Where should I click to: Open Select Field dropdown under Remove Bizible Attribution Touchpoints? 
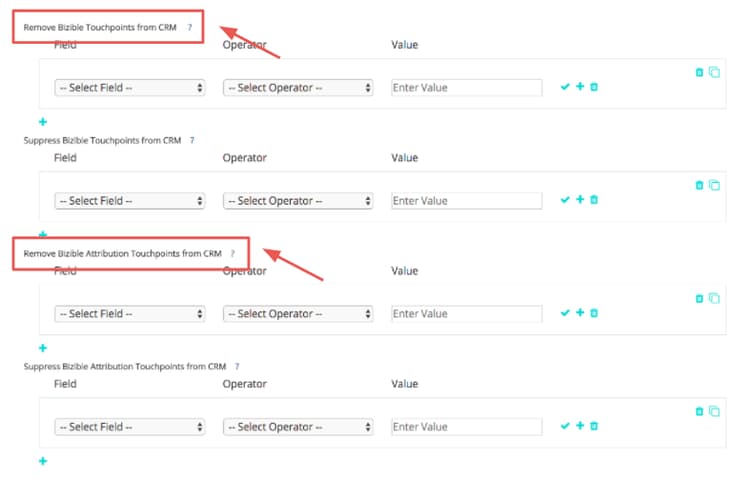click(130, 313)
